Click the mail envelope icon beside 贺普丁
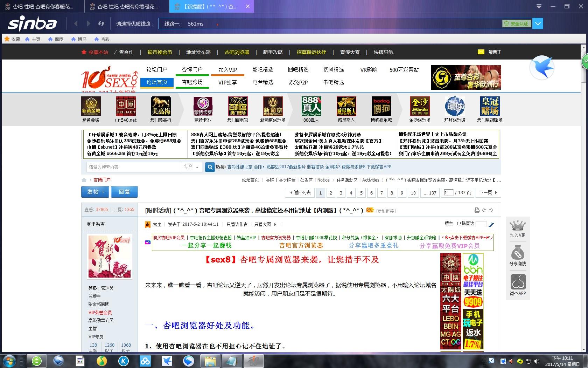 click(481, 52)
